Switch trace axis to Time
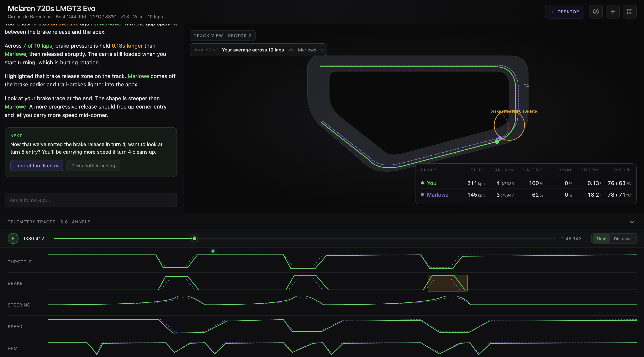Viewport: 644px width, 357px height. pyautogui.click(x=601, y=238)
